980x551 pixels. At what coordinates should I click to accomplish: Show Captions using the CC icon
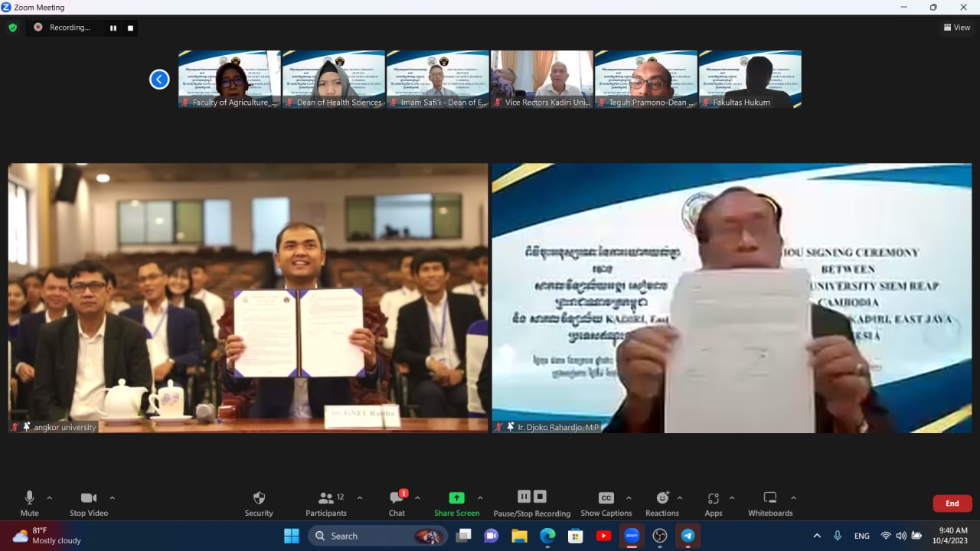(606, 498)
